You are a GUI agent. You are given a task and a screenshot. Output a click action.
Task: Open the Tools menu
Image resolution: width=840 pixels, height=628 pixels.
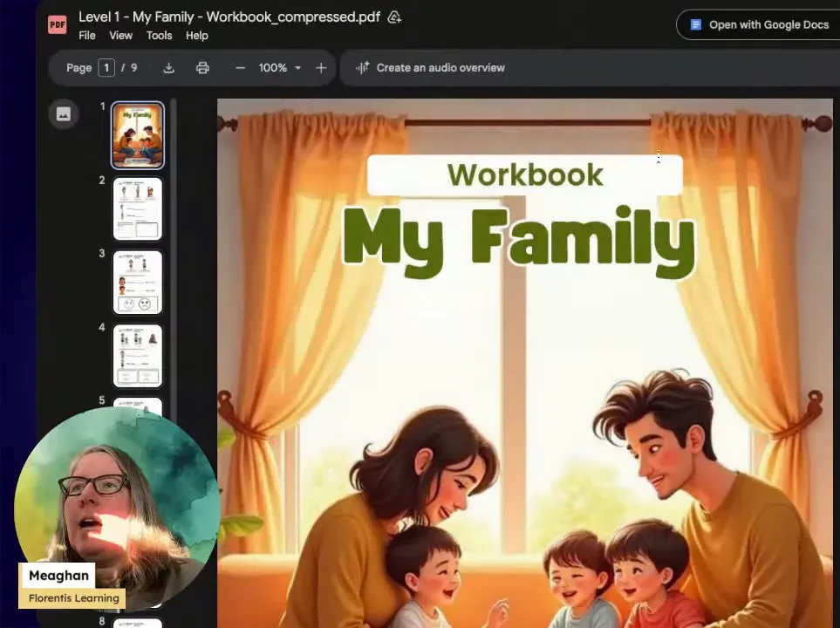coord(159,36)
